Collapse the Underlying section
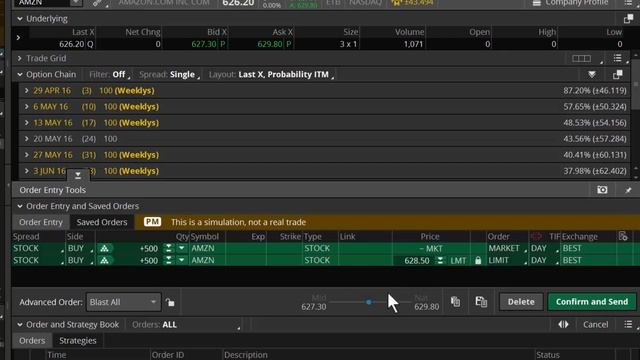 [x=20, y=19]
